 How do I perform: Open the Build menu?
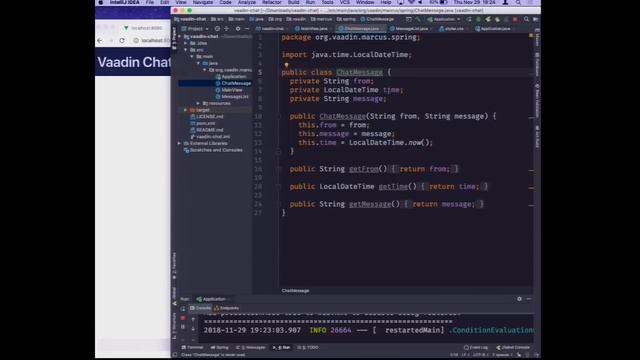pyautogui.click(x=293, y=2)
